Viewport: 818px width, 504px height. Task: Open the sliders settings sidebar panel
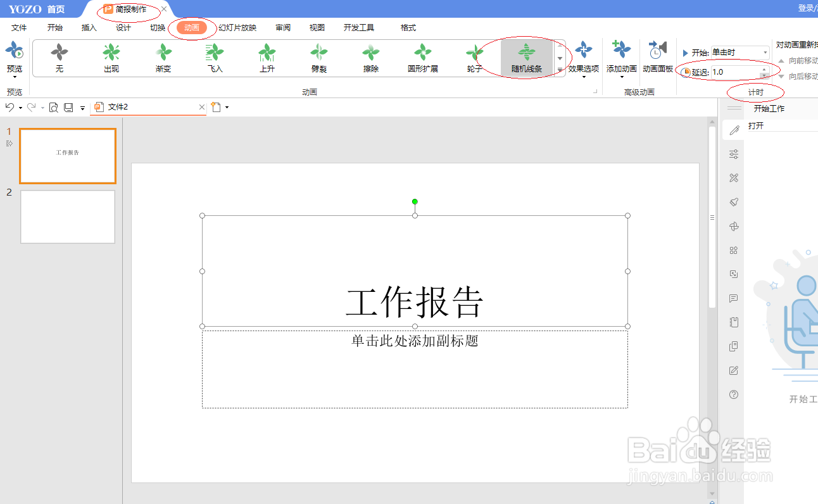(734, 154)
